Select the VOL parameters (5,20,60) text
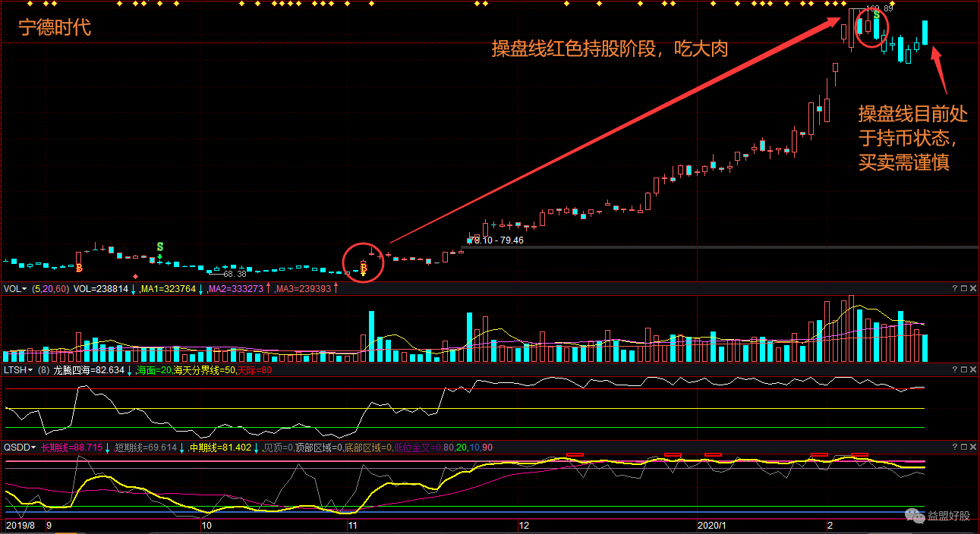This screenshot has width=980, height=534. [50, 289]
